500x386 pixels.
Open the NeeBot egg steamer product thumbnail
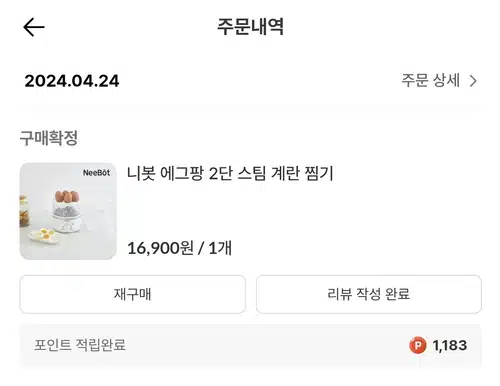pos(68,211)
